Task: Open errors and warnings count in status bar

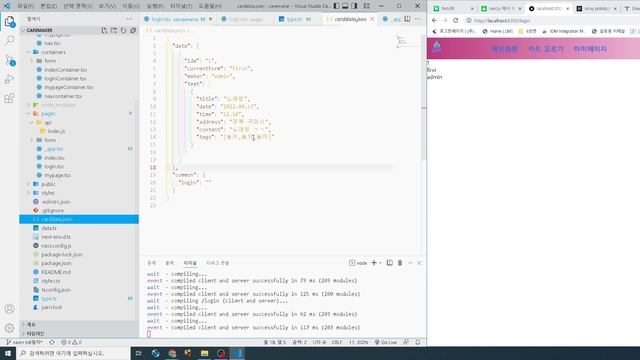Action: (x=71, y=342)
